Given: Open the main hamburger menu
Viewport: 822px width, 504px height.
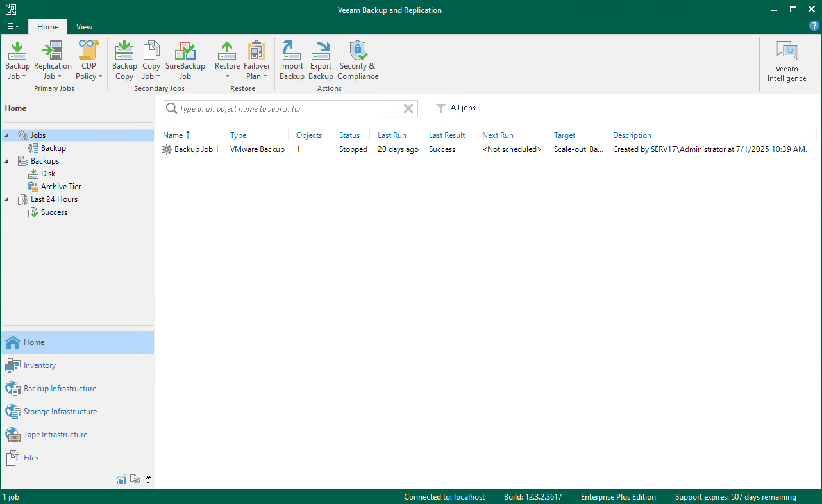Looking at the screenshot, I should click(13, 27).
